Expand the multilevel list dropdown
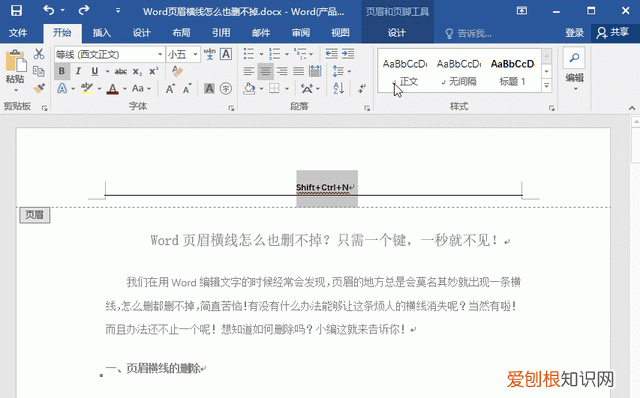Image resolution: width=640 pixels, height=398 pixels. point(311,54)
